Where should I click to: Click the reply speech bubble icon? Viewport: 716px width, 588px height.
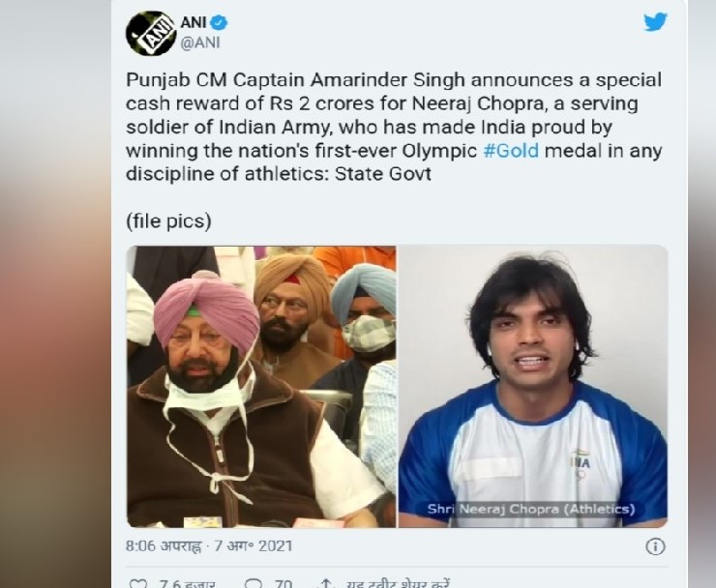click(254, 583)
